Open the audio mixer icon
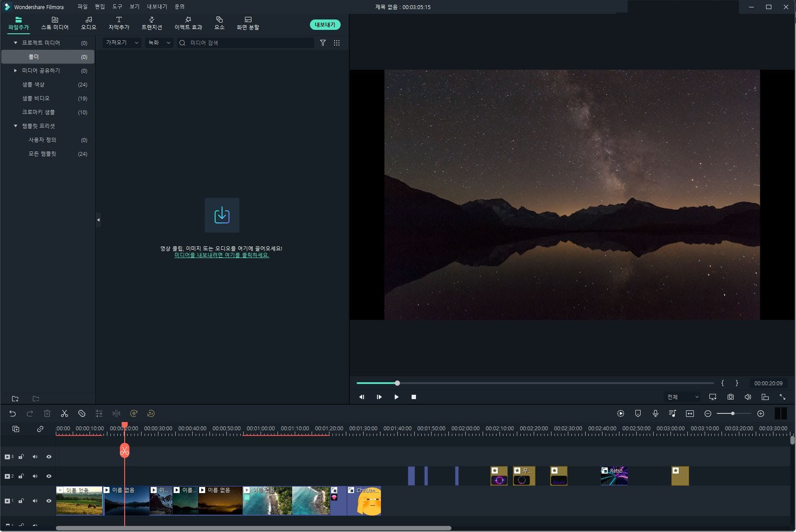Screen dimensions: 796x532 (673, 413)
